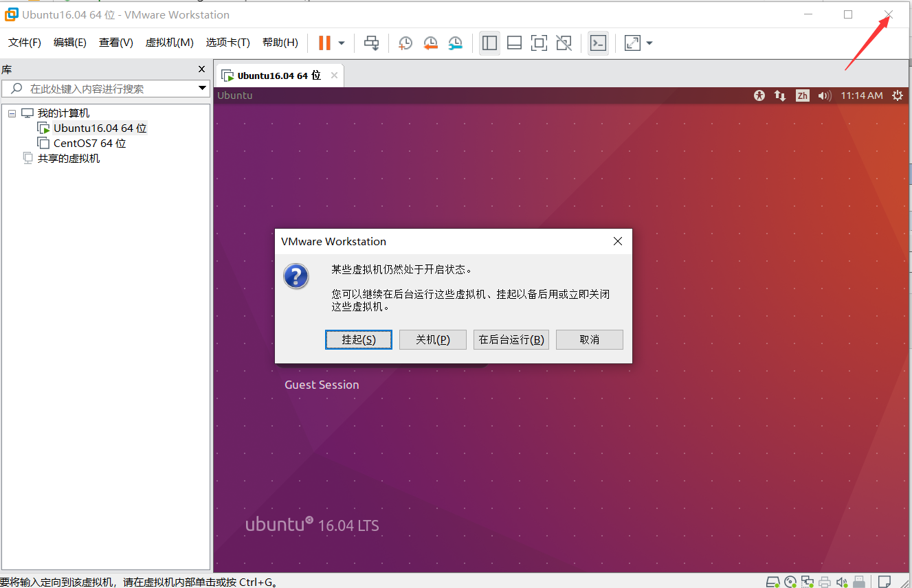The height and width of the screenshot is (588, 912).
Task: Revert to snapshot using orange arrow clock icon
Action: pos(430,43)
